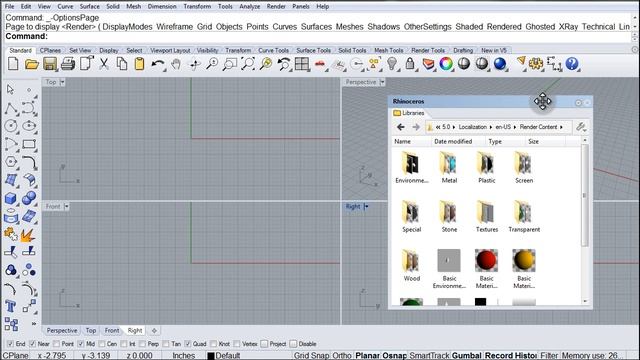Click the Print icon
This screenshot has height=360, width=640.
68,64
